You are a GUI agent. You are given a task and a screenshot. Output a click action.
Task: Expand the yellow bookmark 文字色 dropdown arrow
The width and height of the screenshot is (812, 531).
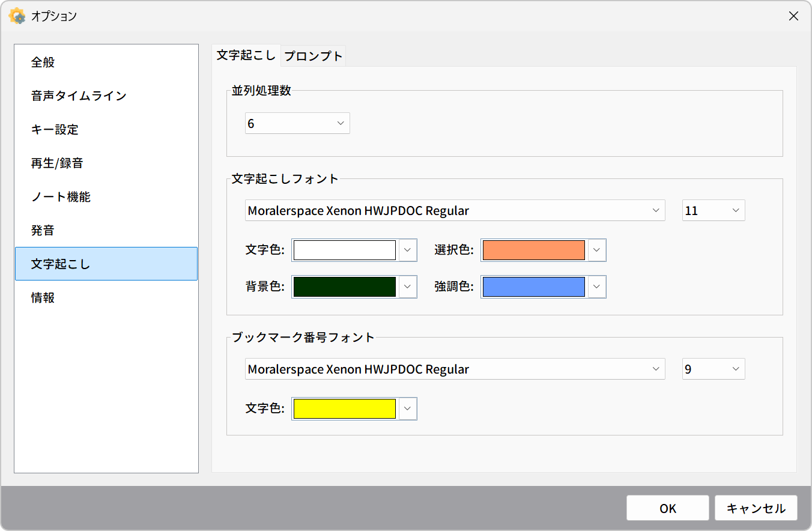point(408,409)
